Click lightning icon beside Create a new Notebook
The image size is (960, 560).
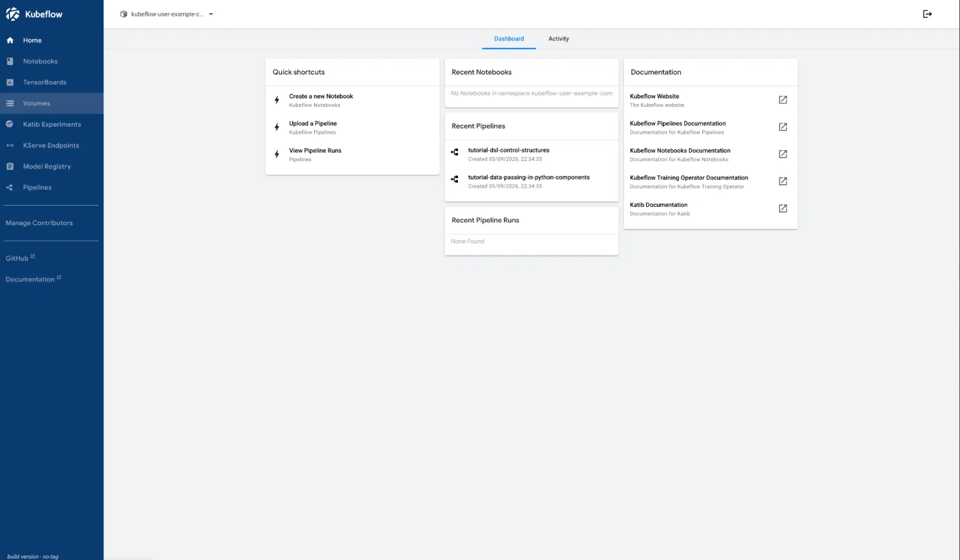click(277, 100)
